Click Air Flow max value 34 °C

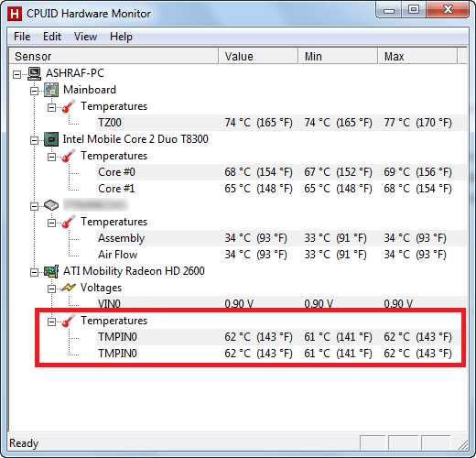[415, 255]
